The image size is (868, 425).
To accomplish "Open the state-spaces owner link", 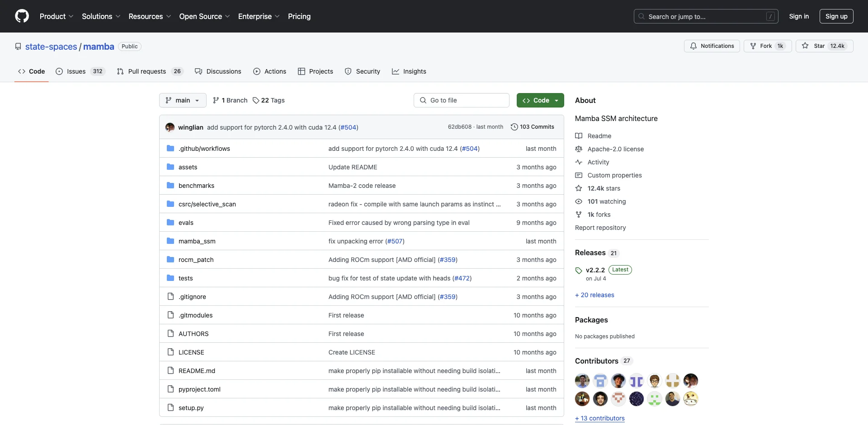I will pos(51,47).
